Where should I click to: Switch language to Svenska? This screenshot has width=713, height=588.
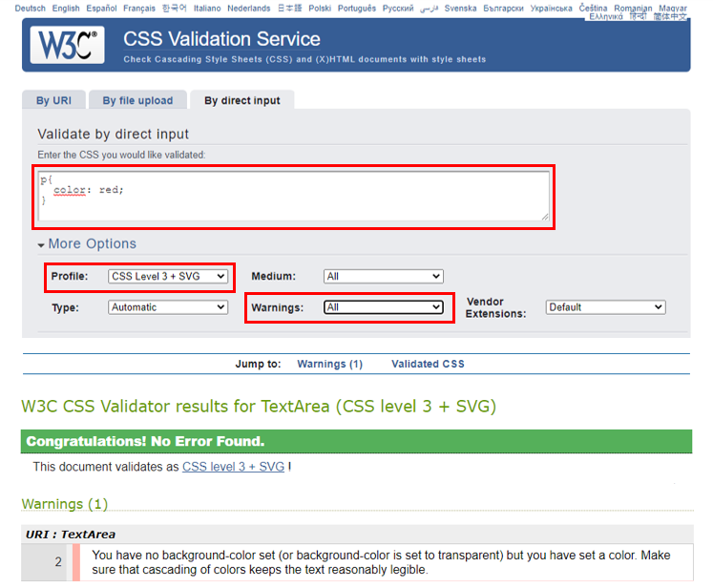pyautogui.click(x=460, y=9)
